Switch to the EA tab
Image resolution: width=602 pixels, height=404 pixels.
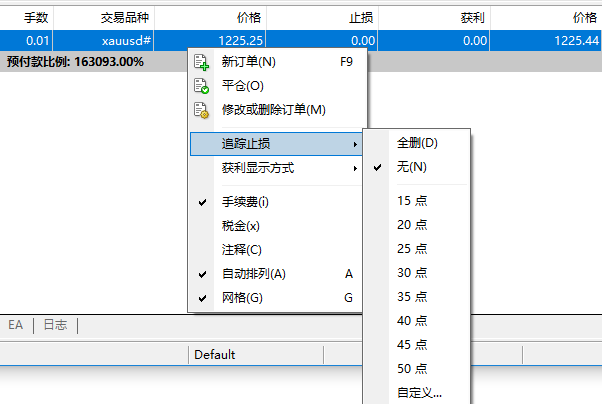pos(16,325)
